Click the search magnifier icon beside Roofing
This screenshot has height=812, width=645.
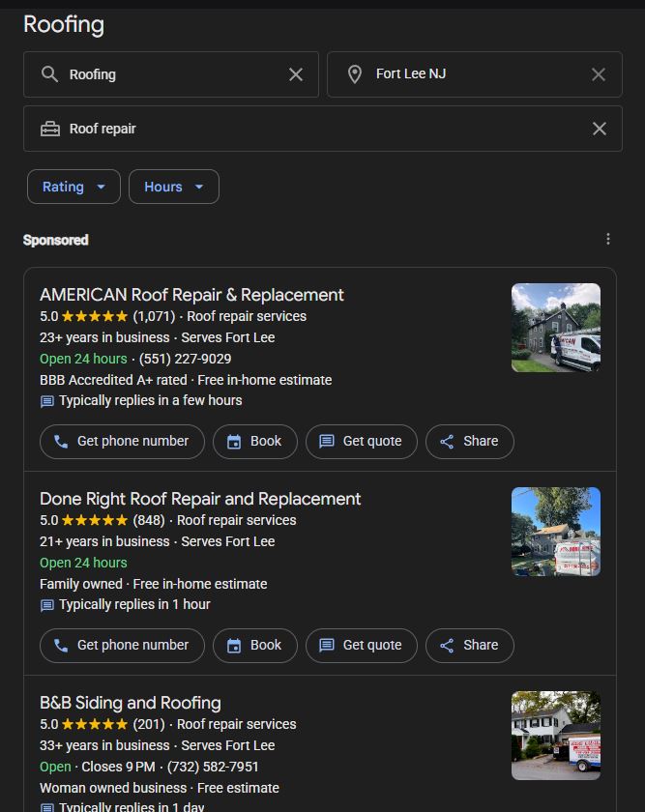(49, 74)
